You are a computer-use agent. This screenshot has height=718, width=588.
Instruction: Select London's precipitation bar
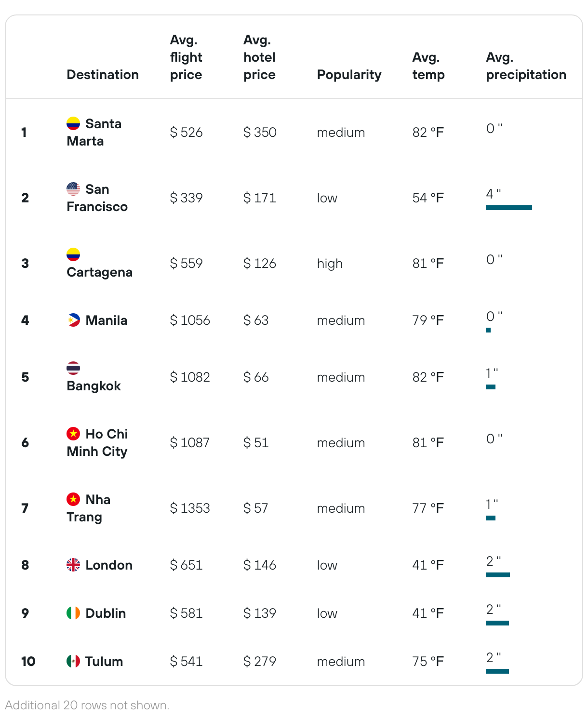click(x=498, y=575)
